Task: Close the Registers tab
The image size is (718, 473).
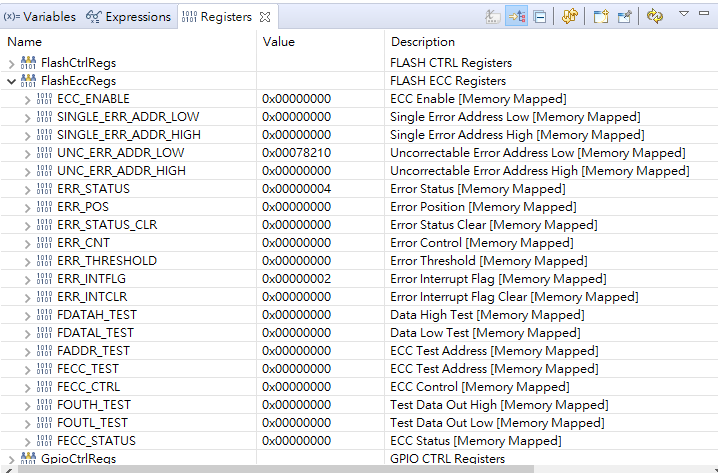Action: [x=265, y=17]
